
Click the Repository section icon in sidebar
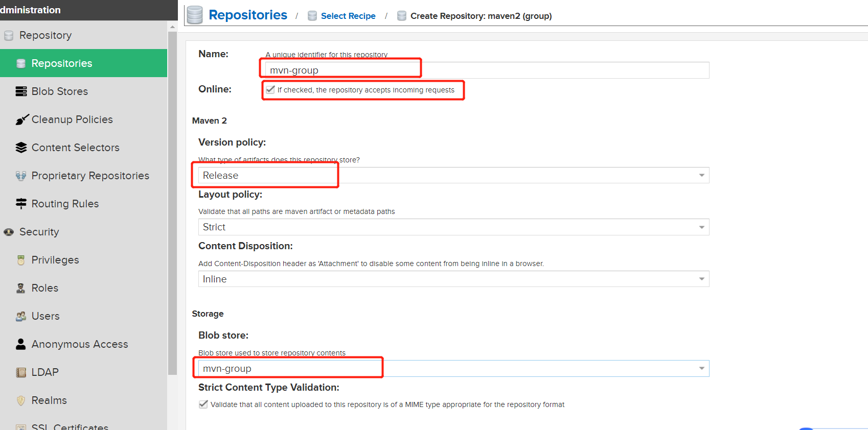[x=9, y=35]
